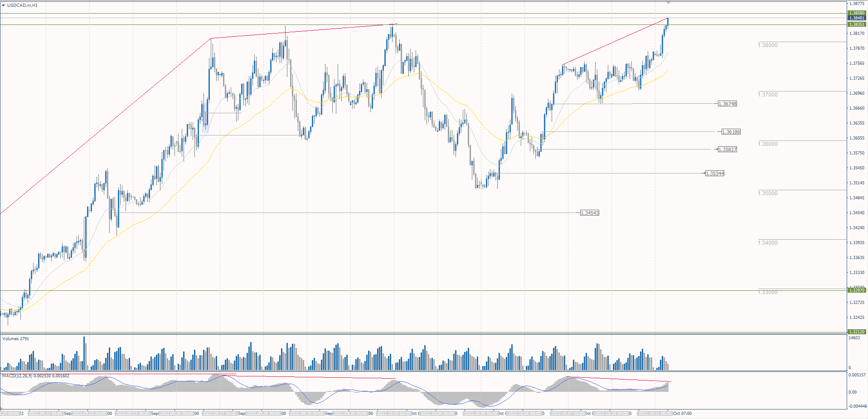Click the 1.32970 price scale tag

point(857,290)
